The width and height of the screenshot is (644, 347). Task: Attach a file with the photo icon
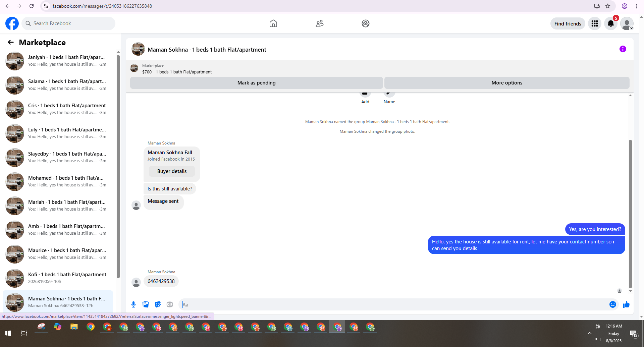(x=146, y=304)
